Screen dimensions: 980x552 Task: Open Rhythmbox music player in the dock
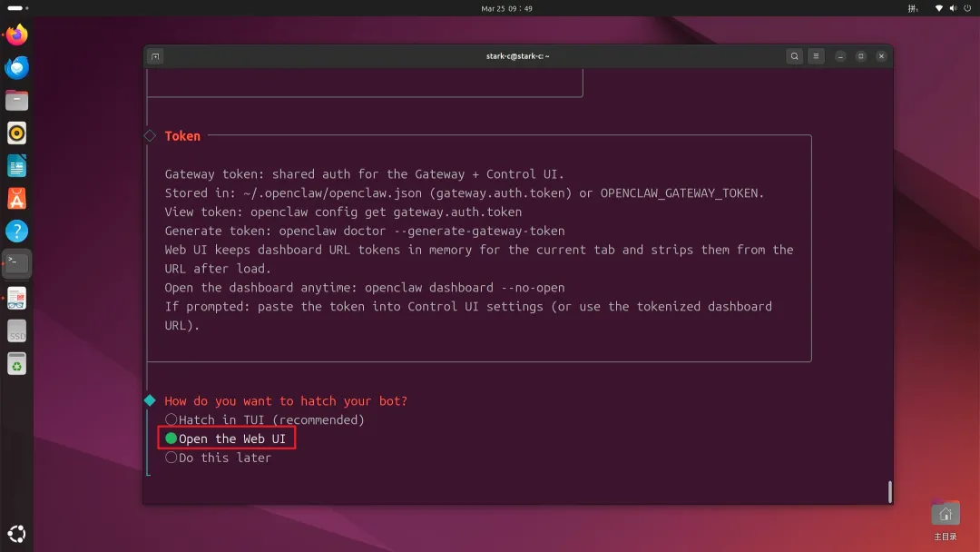pyautogui.click(x=17, y=133)
